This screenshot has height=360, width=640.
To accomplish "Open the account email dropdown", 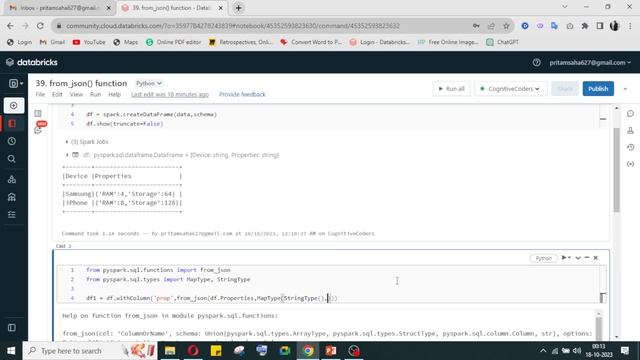I will coord(590,62).
